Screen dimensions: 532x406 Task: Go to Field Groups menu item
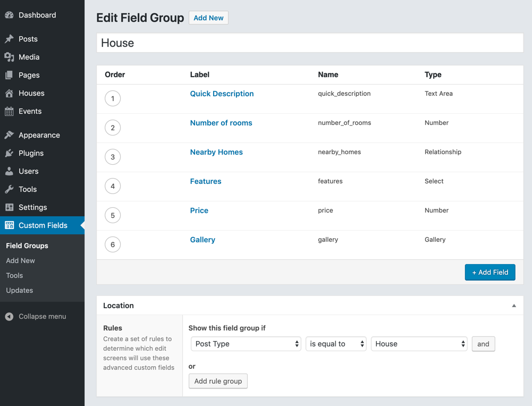click(27, 246)
